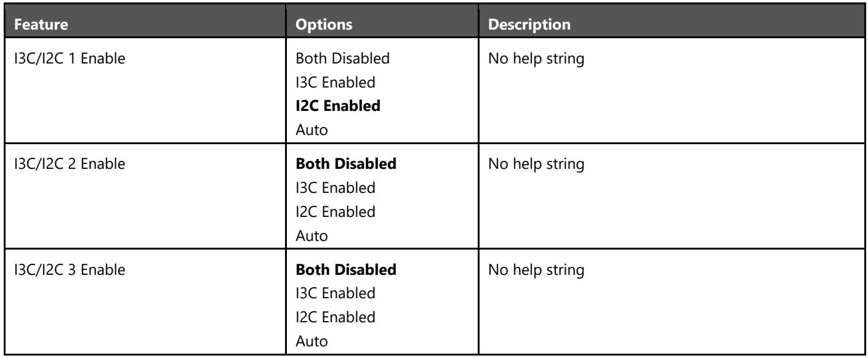Choose bold Both Disabled for I3C/I2C 2

(x=337, y=165)
